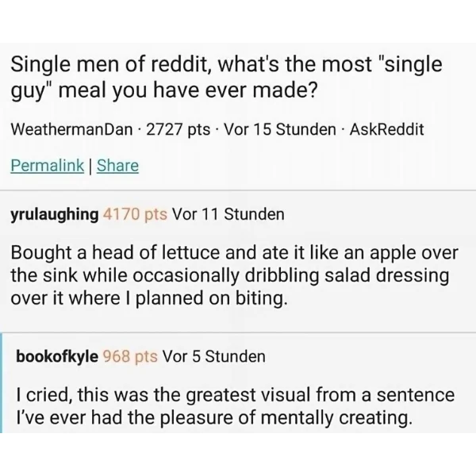Click the 4170 pts score on yrulaughing's comment

click(135, 214)
